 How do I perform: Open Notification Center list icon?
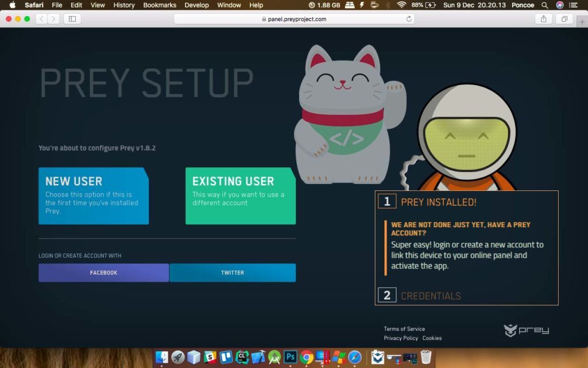coord(573,5)
